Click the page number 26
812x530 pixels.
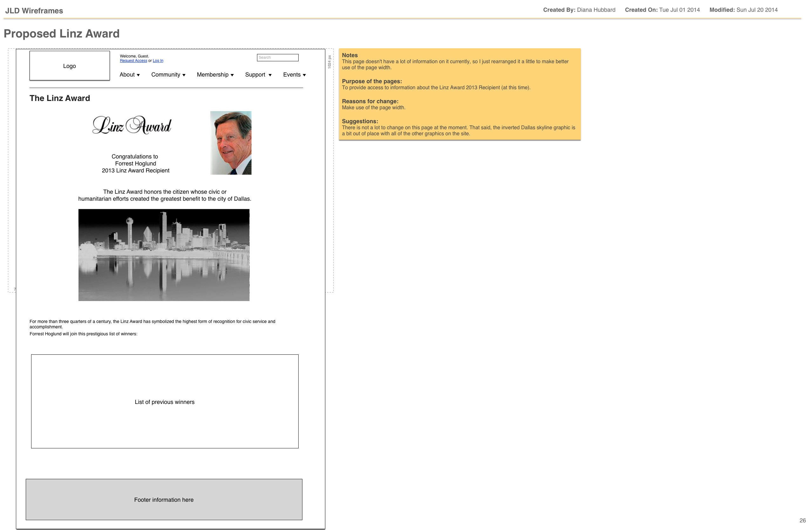[x=802, y=520]
